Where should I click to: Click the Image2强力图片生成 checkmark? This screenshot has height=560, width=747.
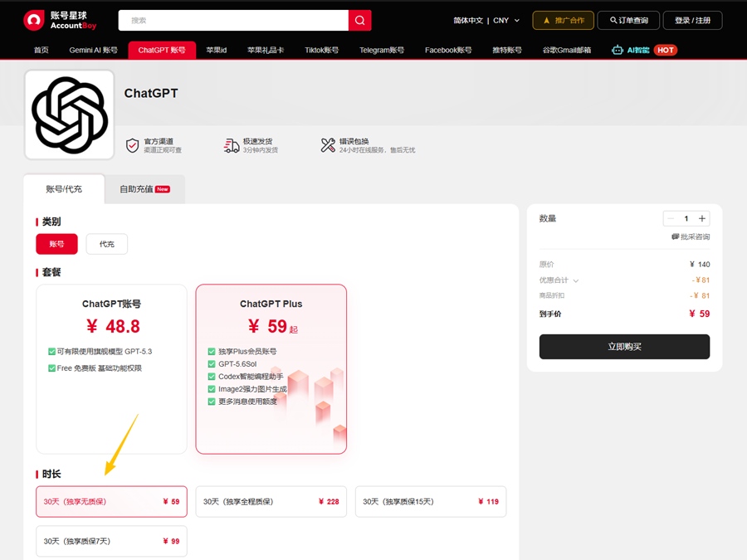[x=212, y=389]
